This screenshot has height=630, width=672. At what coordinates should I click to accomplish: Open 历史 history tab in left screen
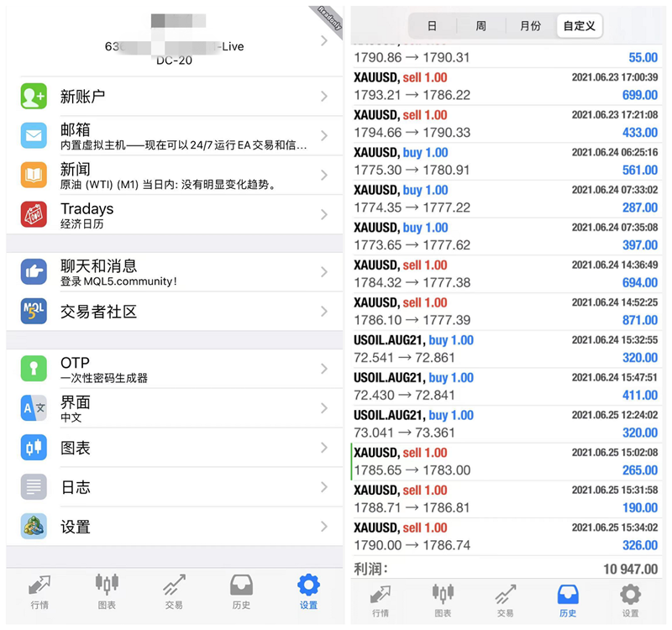241,592
